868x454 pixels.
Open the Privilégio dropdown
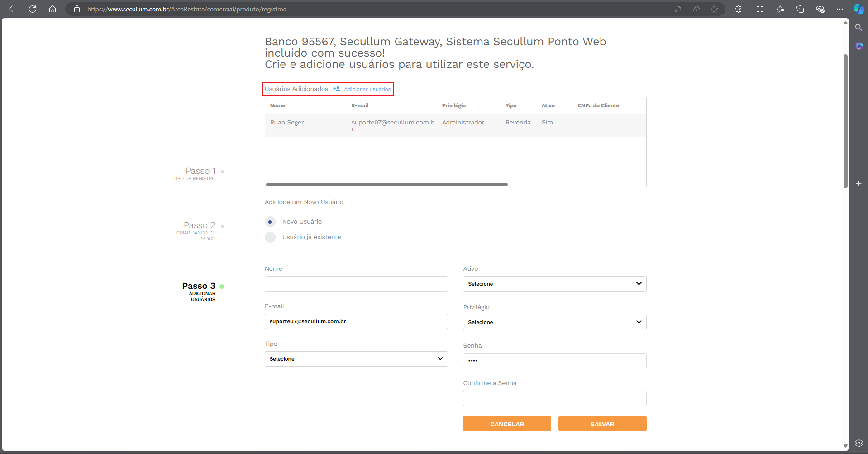tap(554, 322)
